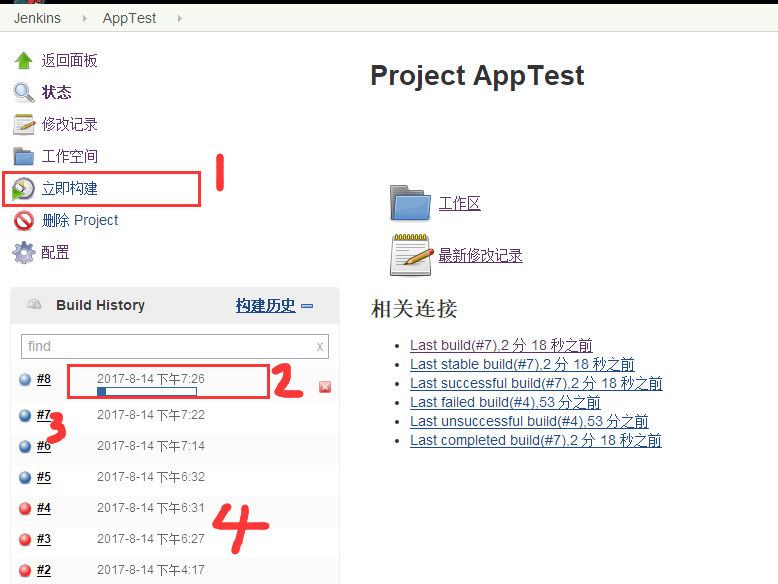This screenshot has height=584, width=778.
Task: Click the find box in Build History
Action: (x=175, y=346)
